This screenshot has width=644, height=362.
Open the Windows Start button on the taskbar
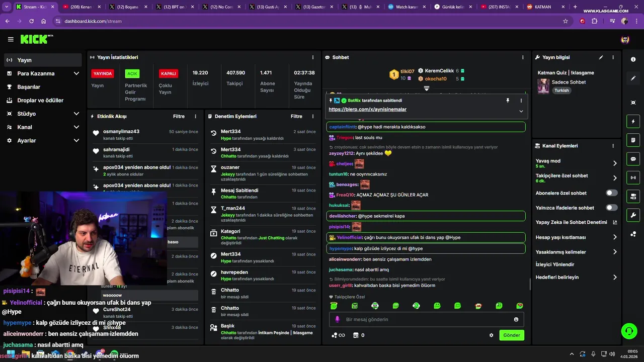10,354
